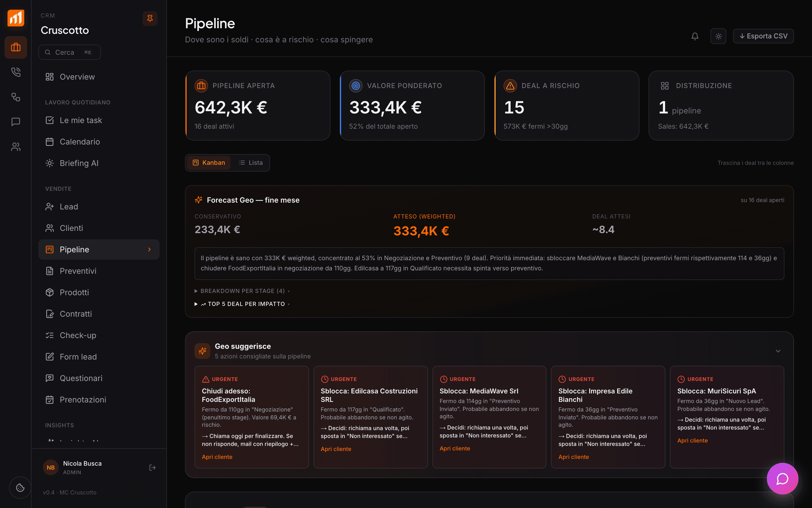Screen dimensions: 812x508
Task: Click the urgent warning icon on FoodExportItalia card
Action: tap(206, 379)
